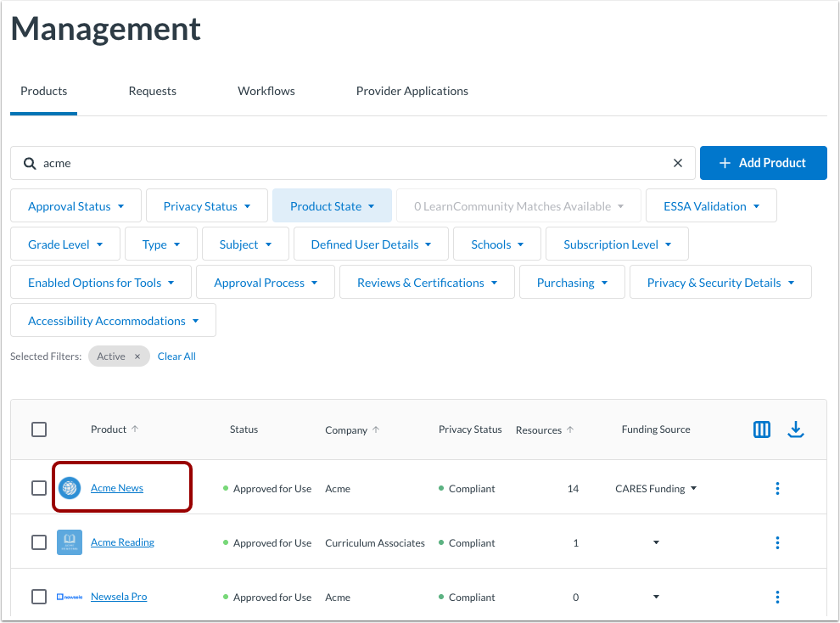Check the Acme News row checkbox
The height and width of the screenshot is (623, 840).
[x=39, y=488]
